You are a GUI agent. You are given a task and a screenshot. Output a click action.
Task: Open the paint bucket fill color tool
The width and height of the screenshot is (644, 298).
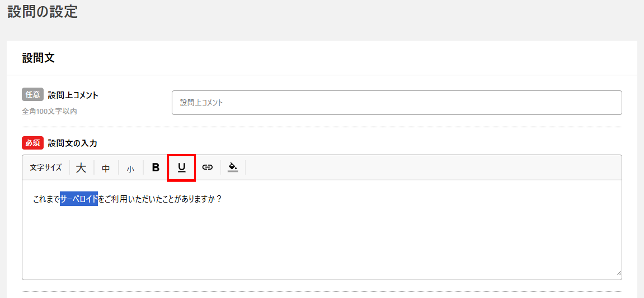[233, 167]
